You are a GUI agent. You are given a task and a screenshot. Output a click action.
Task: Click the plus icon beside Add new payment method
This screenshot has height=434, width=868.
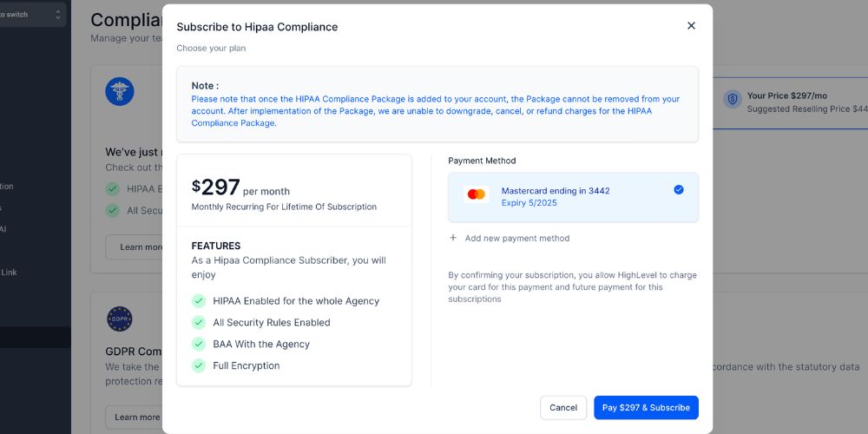453,238
